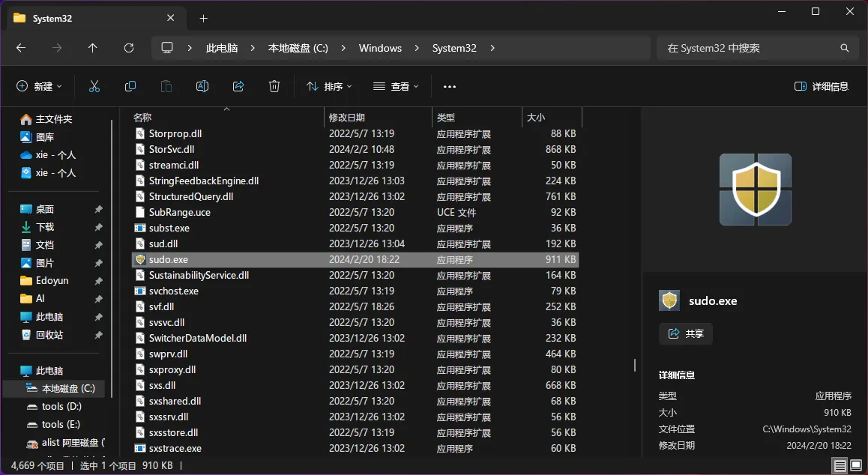Open a new tab with plus button

(x=203, y=18)
